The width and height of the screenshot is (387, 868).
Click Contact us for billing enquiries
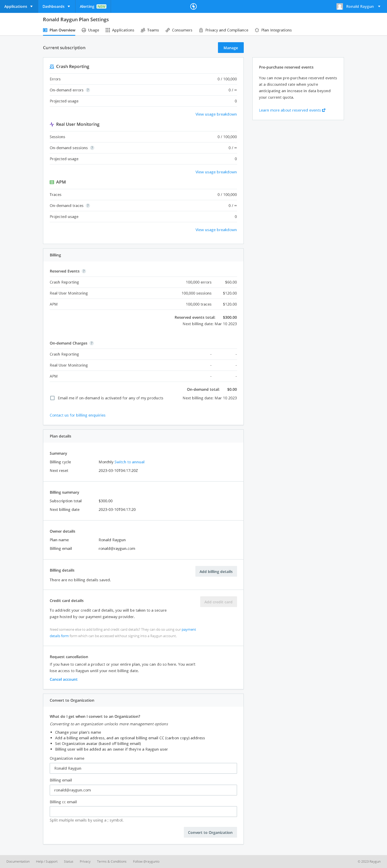click(78, 415)
